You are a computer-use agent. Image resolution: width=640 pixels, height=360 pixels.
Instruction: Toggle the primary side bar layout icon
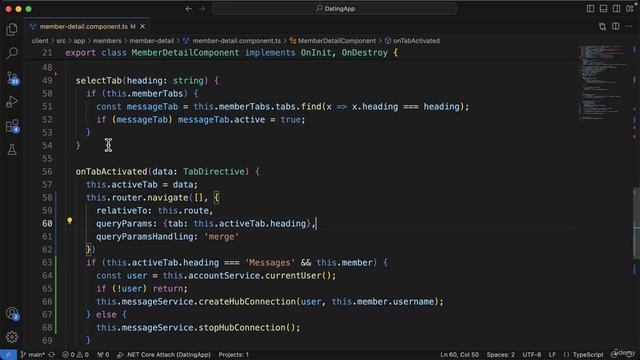tap(590, 9)
